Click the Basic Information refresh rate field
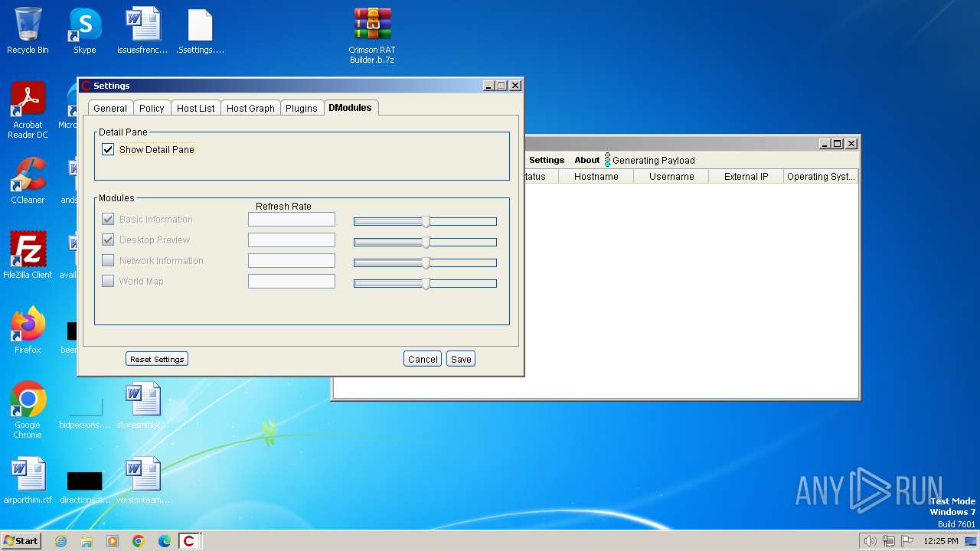Screen dimensions: 980x551 pyautogui.click(x=292, y=220)
